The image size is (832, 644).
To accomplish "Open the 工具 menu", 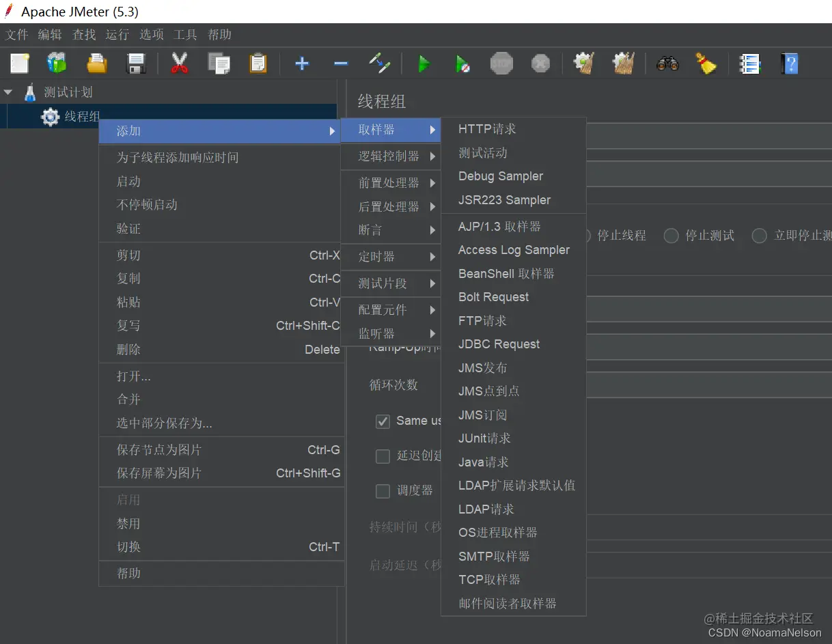I will point(184,34).
